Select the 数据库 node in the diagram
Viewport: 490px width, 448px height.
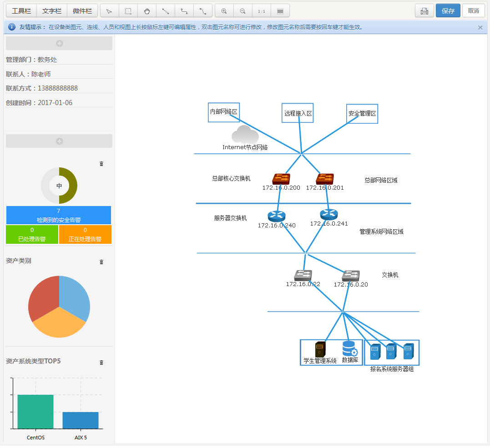point(350,349)
